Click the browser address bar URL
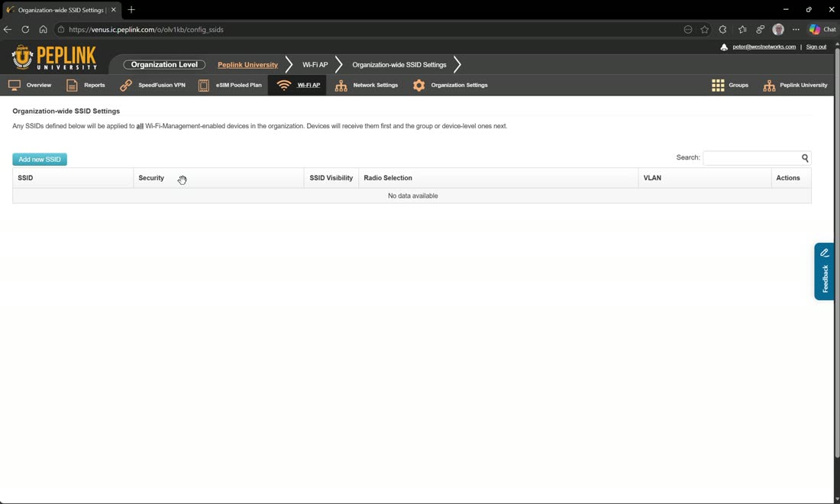Viewport: 840px width, 504px height. tap(146, 30)
